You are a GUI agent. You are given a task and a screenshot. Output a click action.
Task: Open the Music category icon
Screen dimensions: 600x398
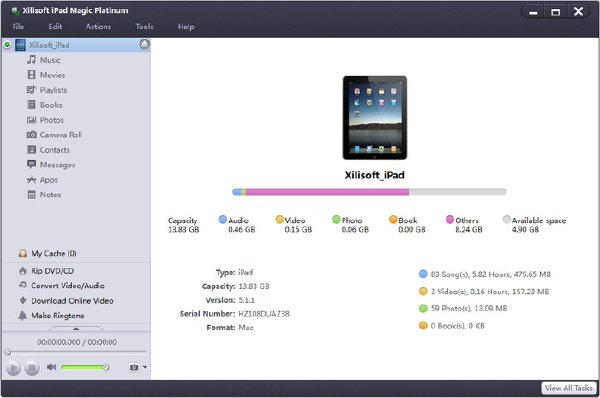coord(32,60)
